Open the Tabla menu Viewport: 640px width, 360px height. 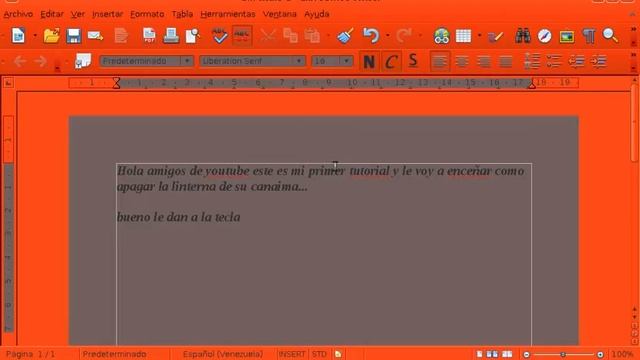point(182,14)
